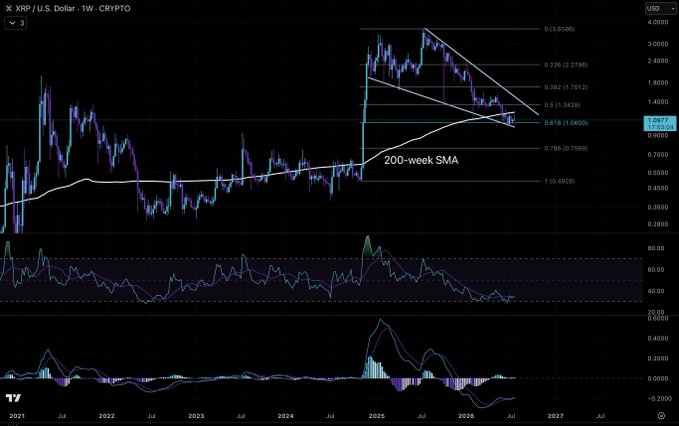Image resolution: width=679 pixels, height=426 pixels.
Task: Select the 0.618 Fibonacci level label
Action: click(566, 123)
